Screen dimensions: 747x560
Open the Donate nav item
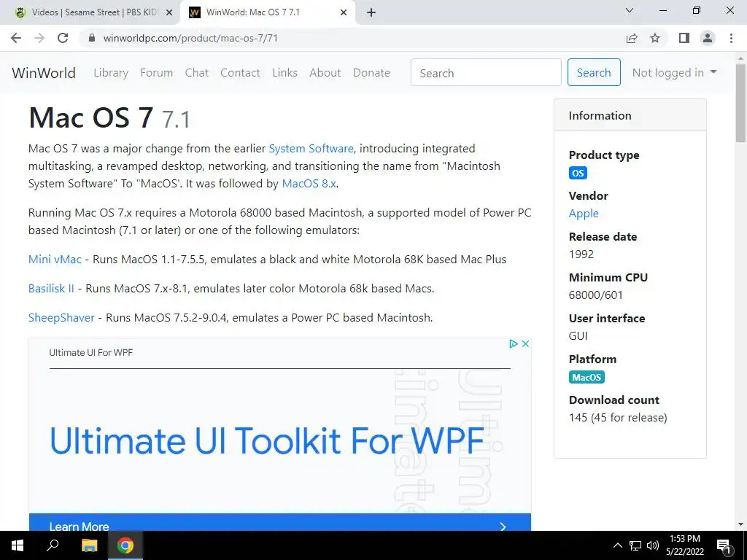pos(371,72)
